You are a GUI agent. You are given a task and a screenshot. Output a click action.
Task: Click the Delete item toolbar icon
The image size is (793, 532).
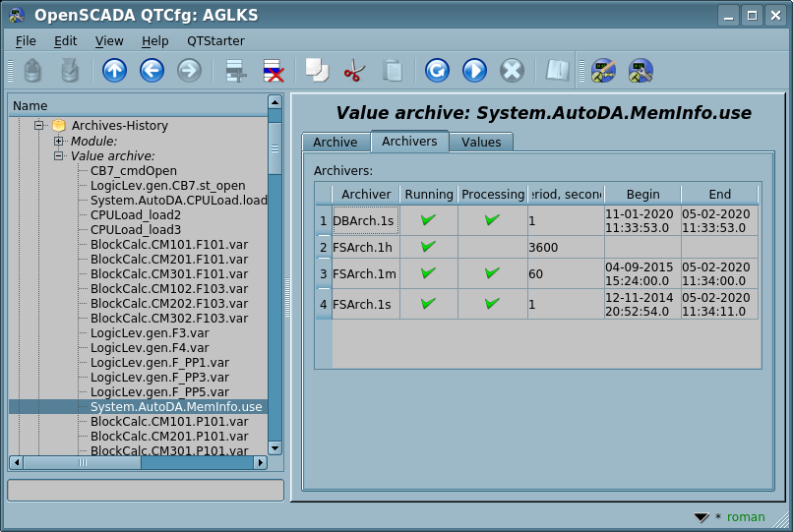[x=273, y=71]
